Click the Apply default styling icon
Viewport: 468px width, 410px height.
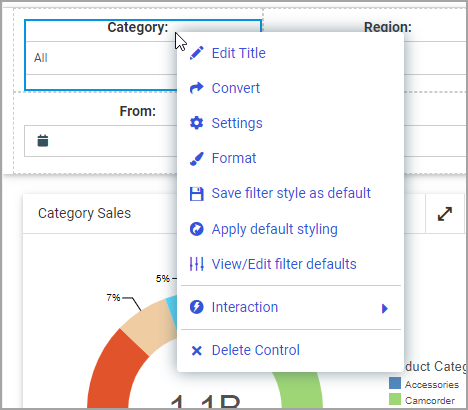197,229
